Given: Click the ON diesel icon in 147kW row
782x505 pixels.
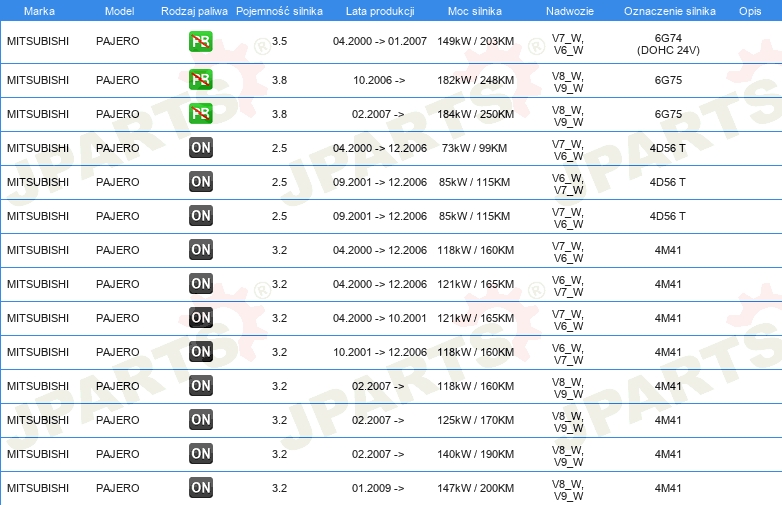Looking at the screenshot, I should (200, 488).
